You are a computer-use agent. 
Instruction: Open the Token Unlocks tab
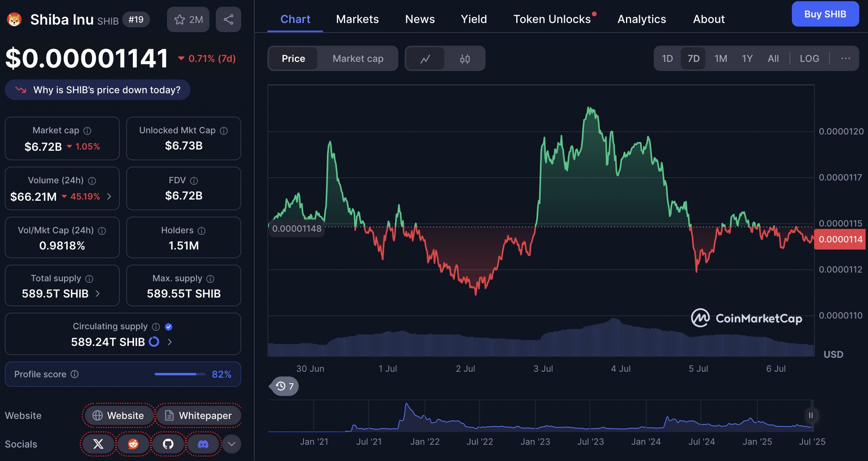point(552,19)
